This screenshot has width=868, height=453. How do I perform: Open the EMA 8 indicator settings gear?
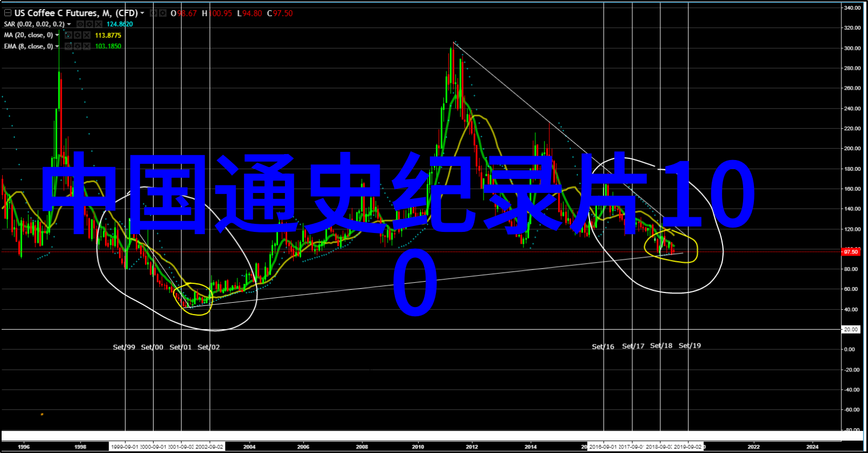(x=77, y=46)
